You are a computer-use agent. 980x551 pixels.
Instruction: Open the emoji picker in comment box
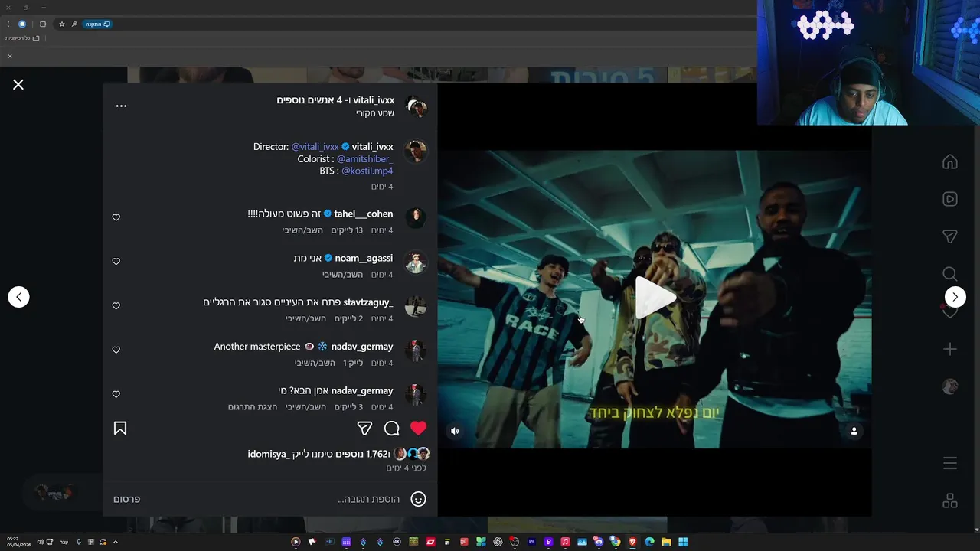pos(418,499)
